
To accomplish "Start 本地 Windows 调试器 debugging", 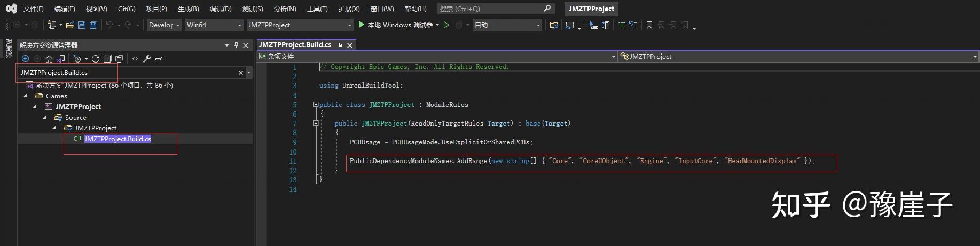I will [395, 25].
